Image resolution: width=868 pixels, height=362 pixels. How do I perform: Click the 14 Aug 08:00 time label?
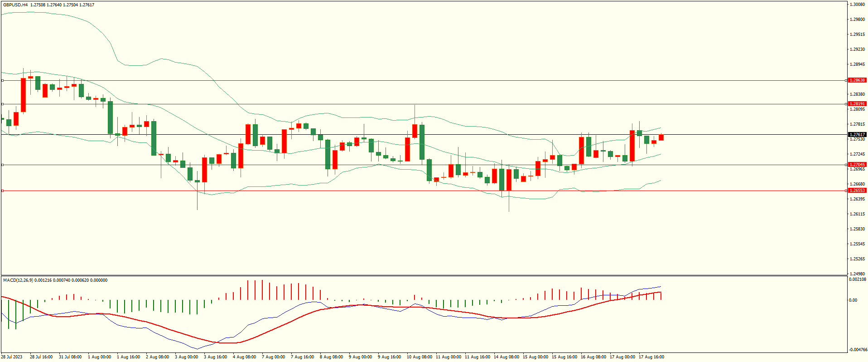(x=506, y=357)
